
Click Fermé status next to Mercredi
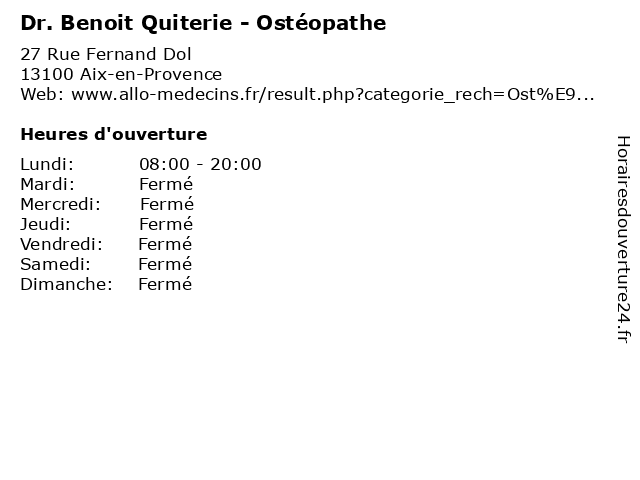[166, 204]
